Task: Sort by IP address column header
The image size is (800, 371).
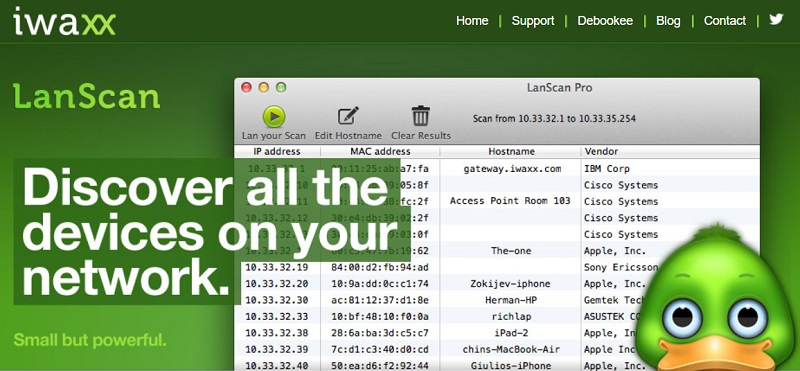Action: (x=277, y=152)
